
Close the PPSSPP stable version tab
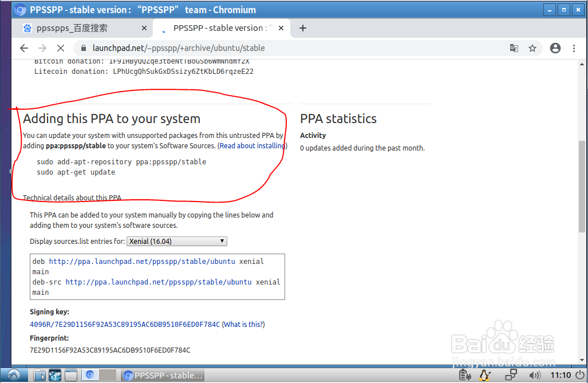(281, 28)
